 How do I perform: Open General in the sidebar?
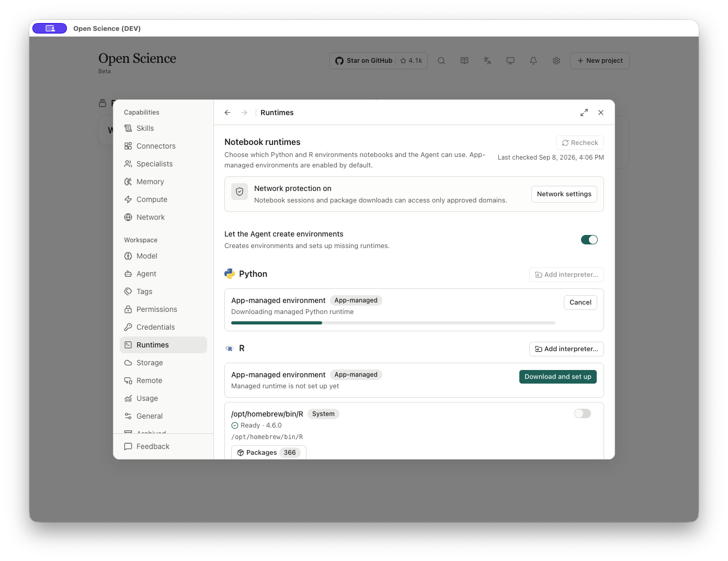[x=163, y=416]
